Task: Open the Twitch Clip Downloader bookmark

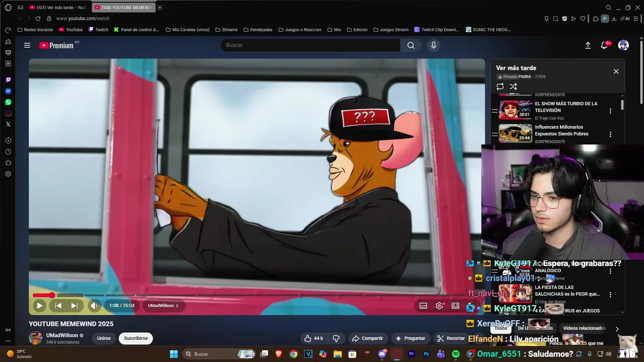Action: 437,30
